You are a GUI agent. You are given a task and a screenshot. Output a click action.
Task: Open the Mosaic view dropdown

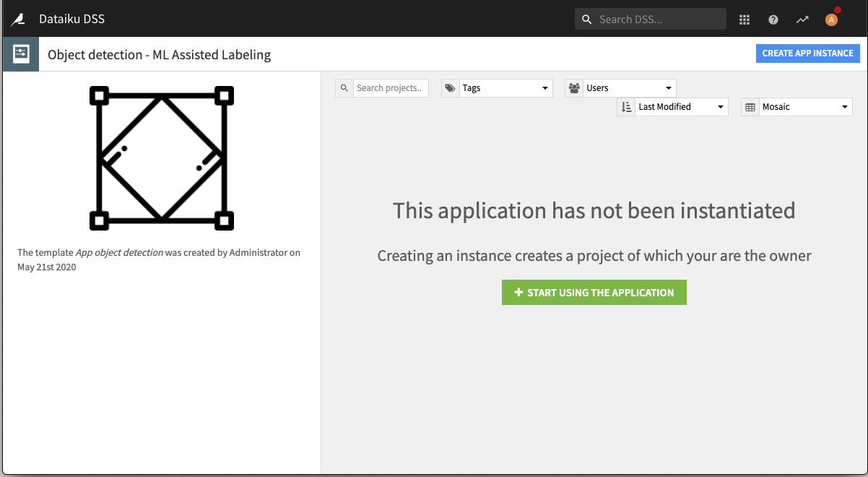coord(806,107)
